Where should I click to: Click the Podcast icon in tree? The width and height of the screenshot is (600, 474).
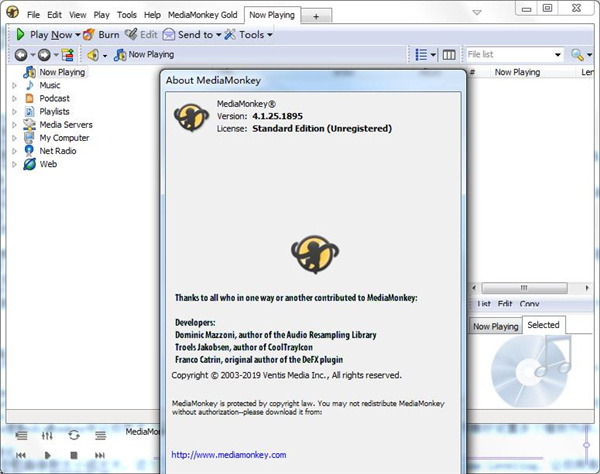pyautogui.click(x=29, y=98)
